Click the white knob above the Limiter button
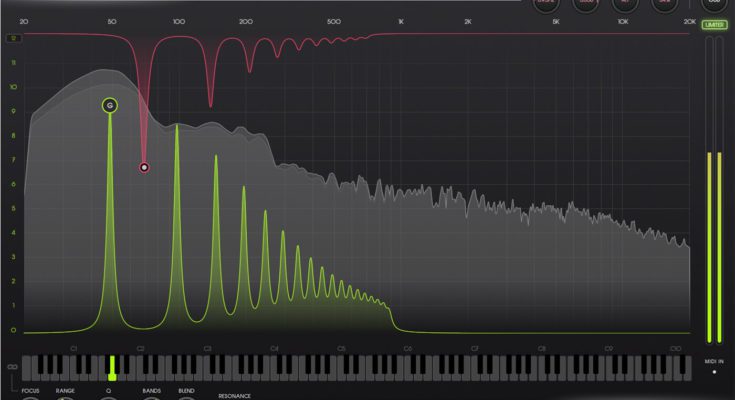This screenshot has height=400, width=735. [713, 3]
